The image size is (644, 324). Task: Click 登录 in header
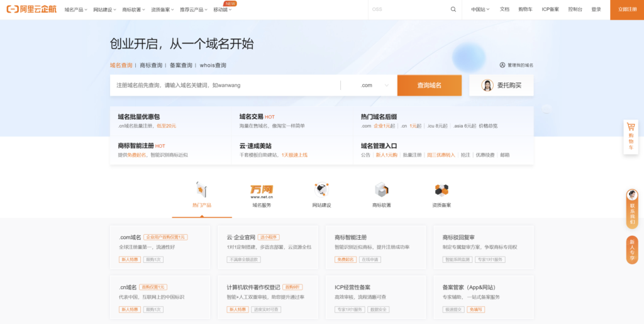pos(596,9)
